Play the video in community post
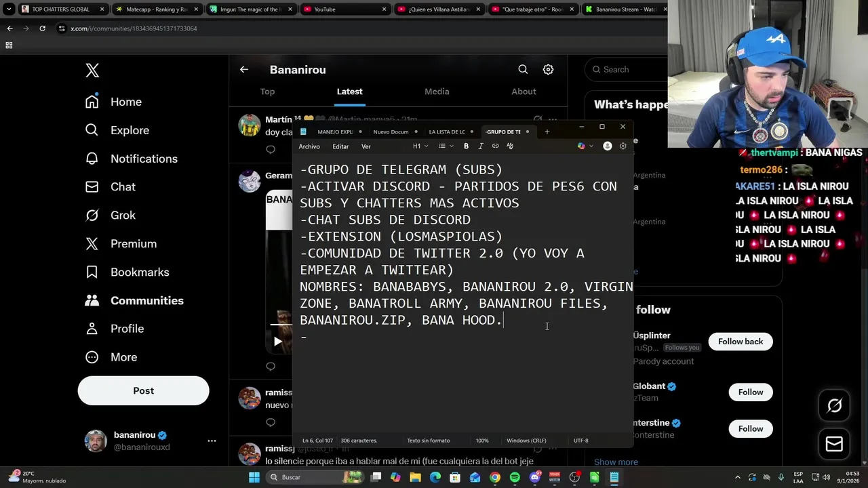 tap(277, 342)
